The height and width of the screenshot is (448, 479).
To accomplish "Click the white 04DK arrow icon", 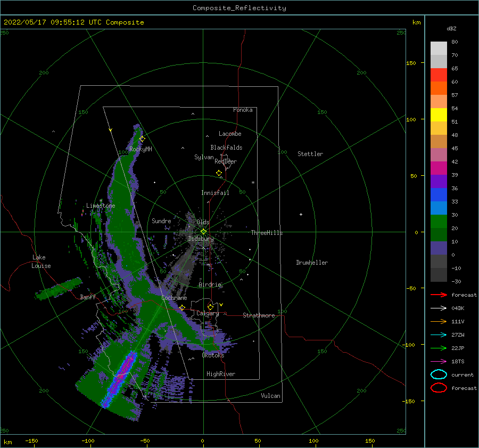I will tap(439, 308).
